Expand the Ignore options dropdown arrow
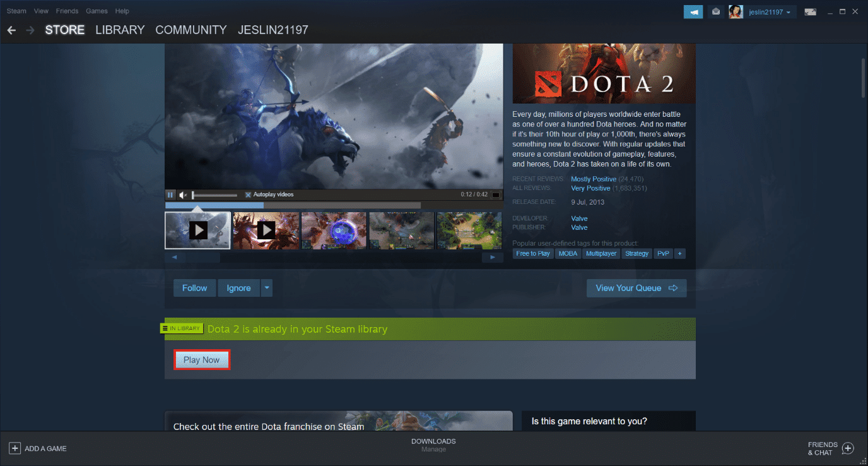The image size is (868, 466). click(x=267, y=288)
